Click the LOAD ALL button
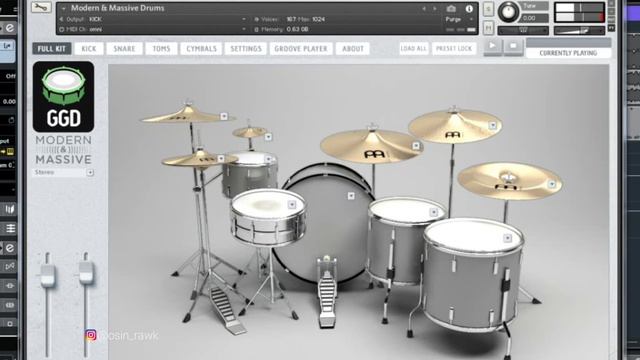The width and height of the screenshot is (640, 360). 413,49
